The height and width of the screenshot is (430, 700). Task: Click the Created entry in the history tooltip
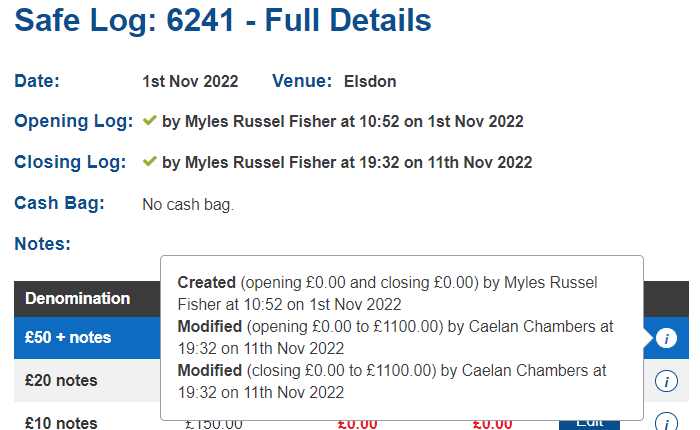tap(207, 283)
